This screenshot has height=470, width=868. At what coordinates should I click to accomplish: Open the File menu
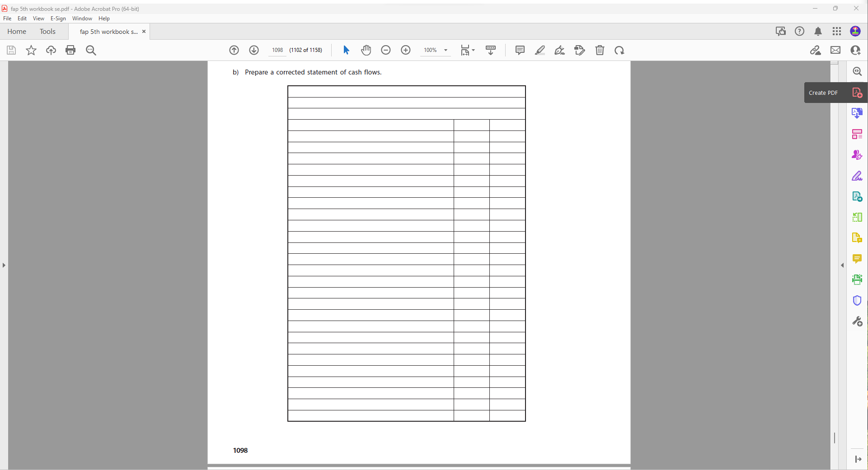coord(7,19)
